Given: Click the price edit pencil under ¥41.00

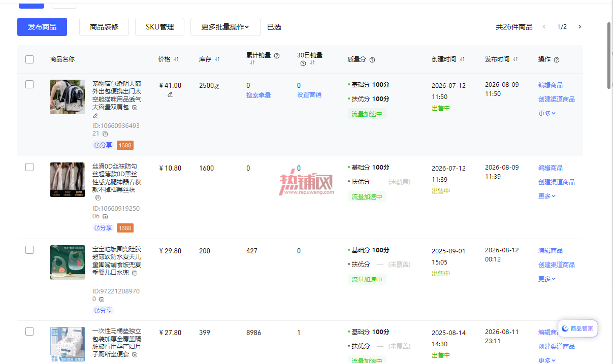Looking at the screenshot, I should tap(170, 94).
